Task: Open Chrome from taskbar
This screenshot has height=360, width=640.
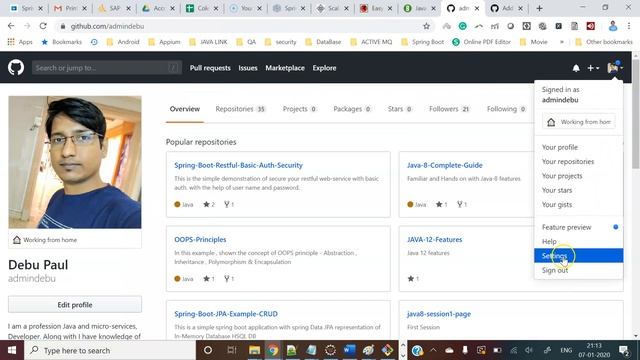Action: (273, 350)
